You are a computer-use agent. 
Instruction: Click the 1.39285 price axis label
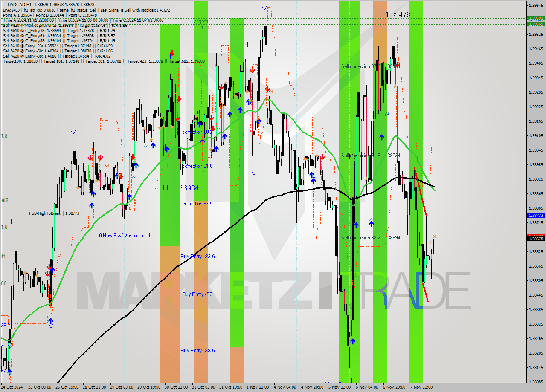tap(536, 92)
